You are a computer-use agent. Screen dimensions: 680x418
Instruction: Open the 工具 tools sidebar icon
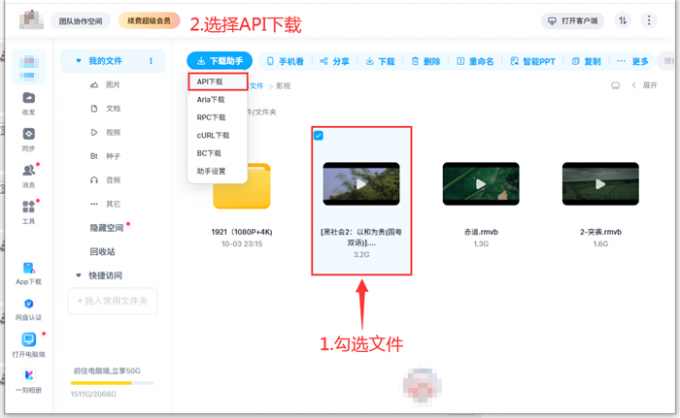(29, 207)
